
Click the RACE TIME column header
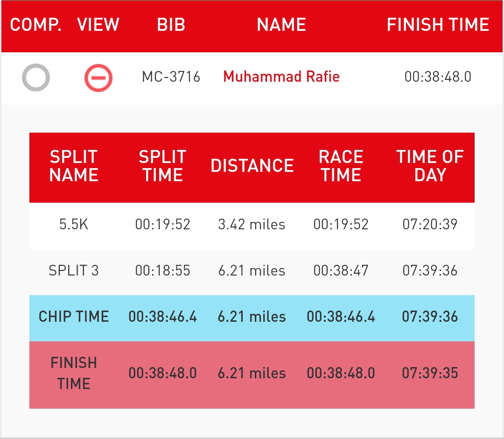point(341,166)
